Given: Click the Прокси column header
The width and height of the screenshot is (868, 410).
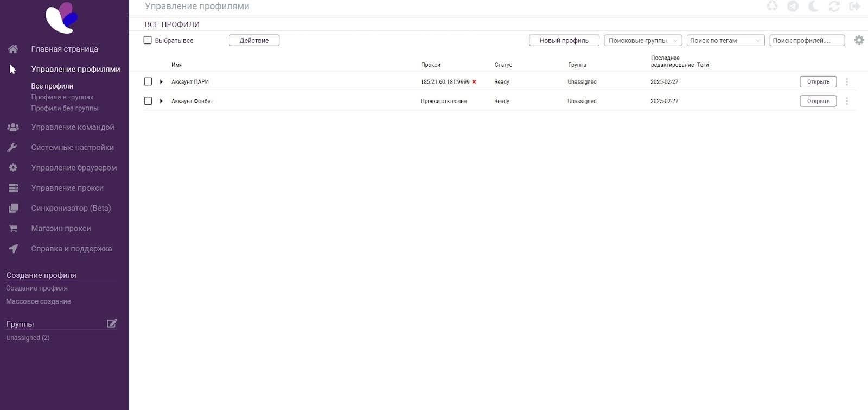Looking at the screenshot, I should 430,65.
